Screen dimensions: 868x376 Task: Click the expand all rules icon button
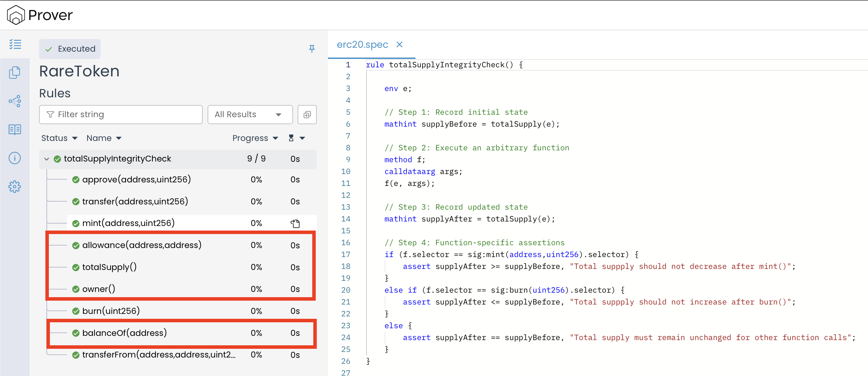[x=307, y=114]
